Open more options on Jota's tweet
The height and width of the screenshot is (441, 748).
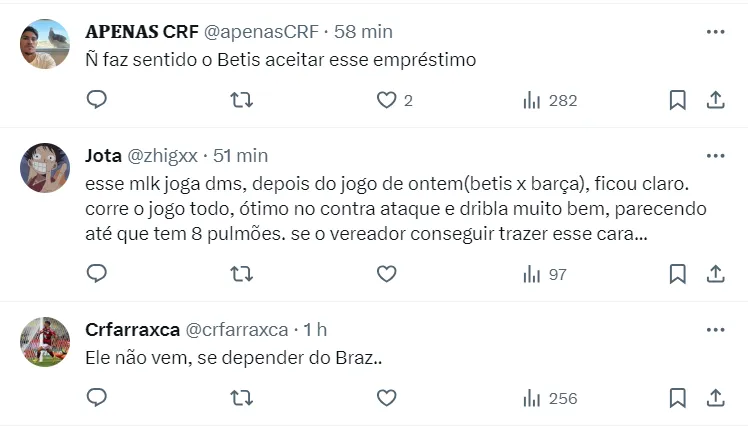click(715, 156)
